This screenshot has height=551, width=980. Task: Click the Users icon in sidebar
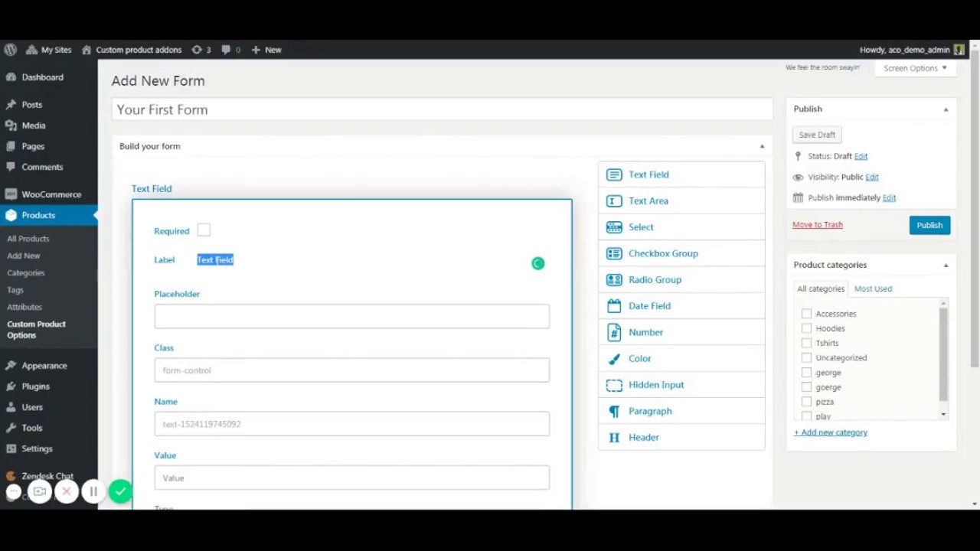pos(11,407)
